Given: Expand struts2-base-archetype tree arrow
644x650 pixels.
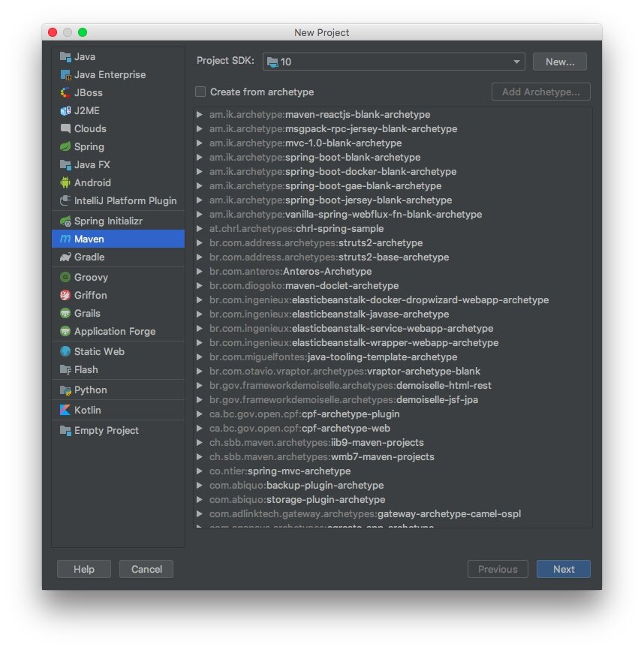Looking at the screenshot, I should click(x=200, y=257).
